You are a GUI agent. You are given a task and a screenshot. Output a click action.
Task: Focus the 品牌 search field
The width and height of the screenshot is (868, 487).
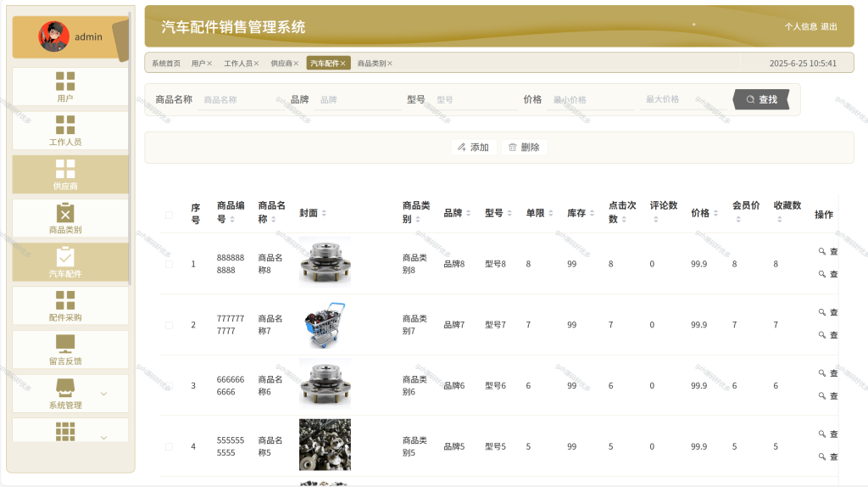(358, 100)
